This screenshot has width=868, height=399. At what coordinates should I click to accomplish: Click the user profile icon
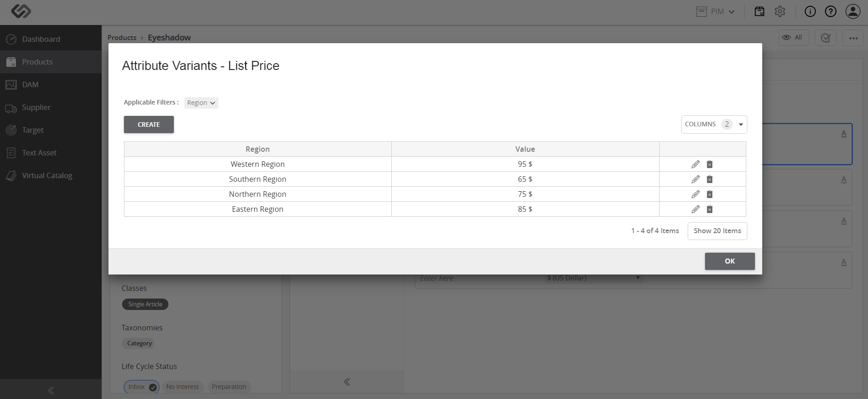[853, 12]
